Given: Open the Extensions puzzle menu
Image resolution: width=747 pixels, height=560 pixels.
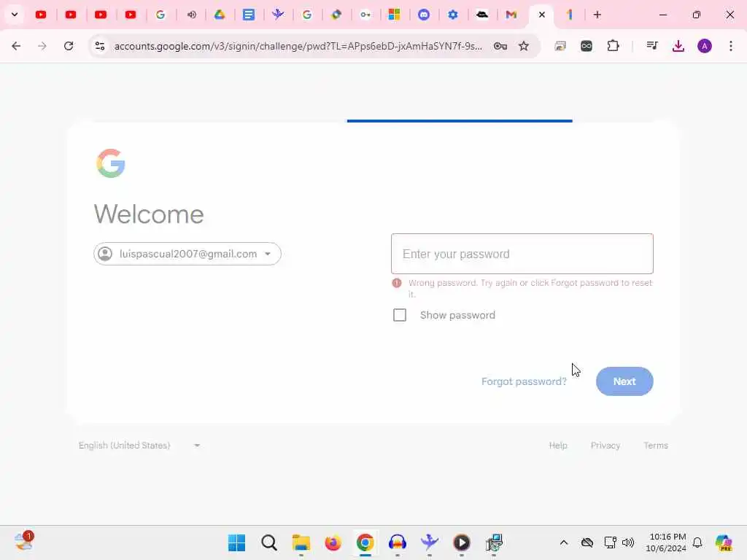Looking at the screenshot, I should tap(613, 46).
